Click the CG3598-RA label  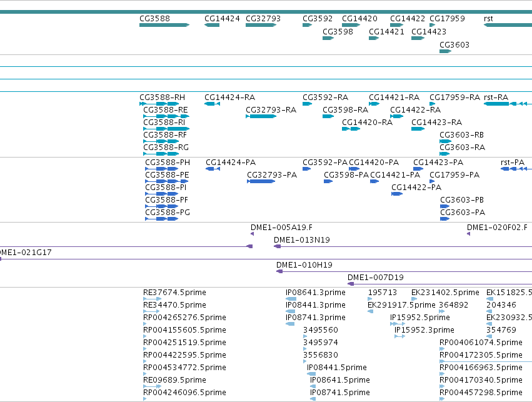tap(345, 110)
